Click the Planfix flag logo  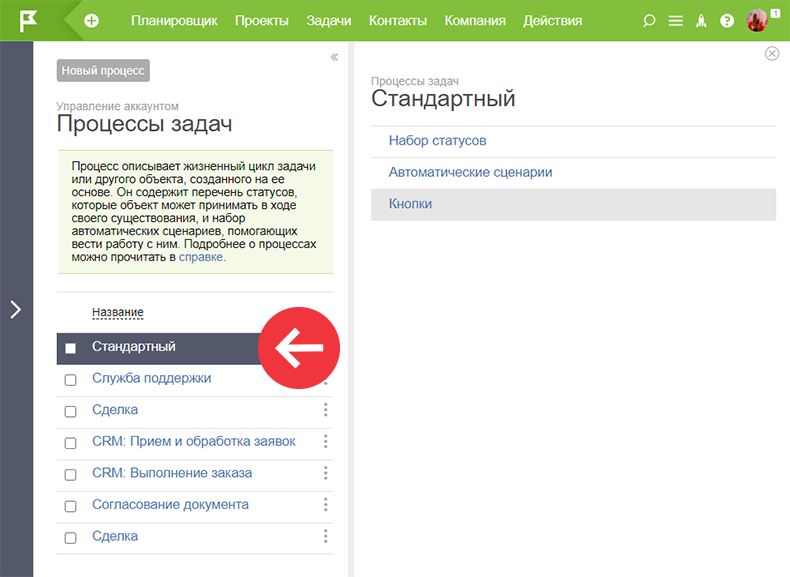(28, 21)
